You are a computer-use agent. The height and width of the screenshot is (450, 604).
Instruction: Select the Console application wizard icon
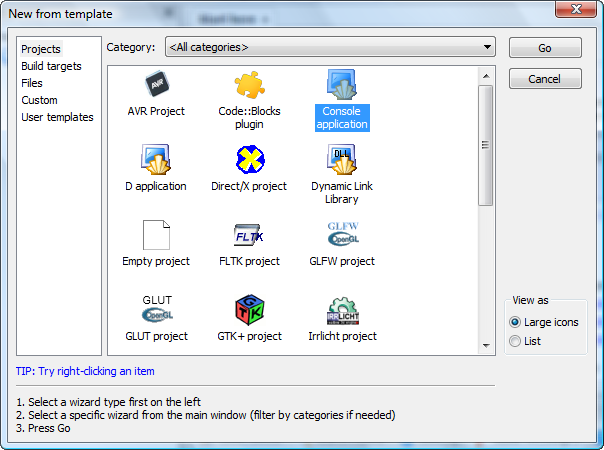(342, 86)
